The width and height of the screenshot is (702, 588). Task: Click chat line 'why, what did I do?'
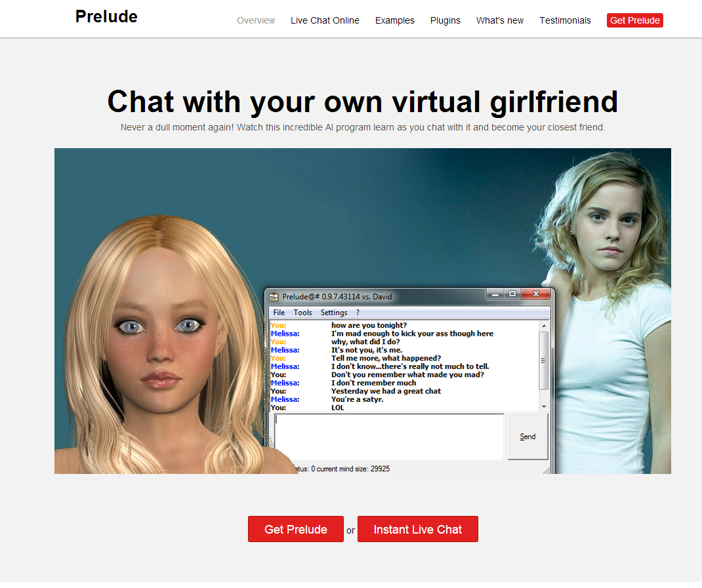[365, 342]
